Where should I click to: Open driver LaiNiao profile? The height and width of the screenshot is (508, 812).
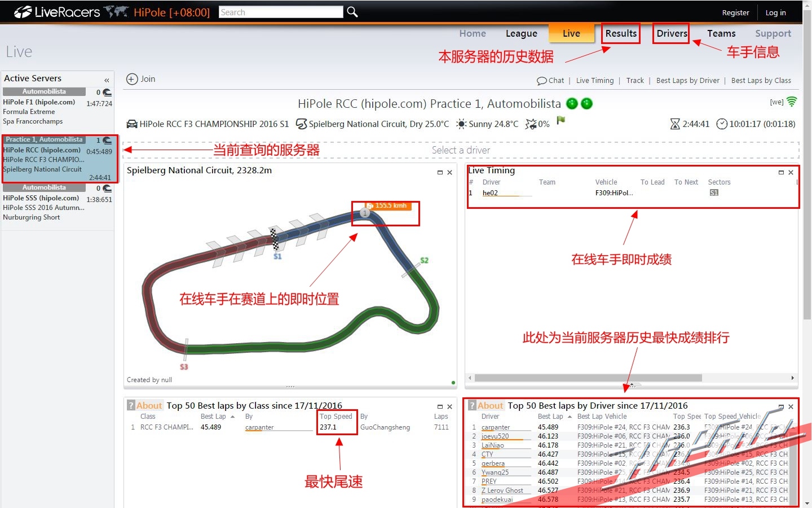pyautogui.click(x=493, y=445)
